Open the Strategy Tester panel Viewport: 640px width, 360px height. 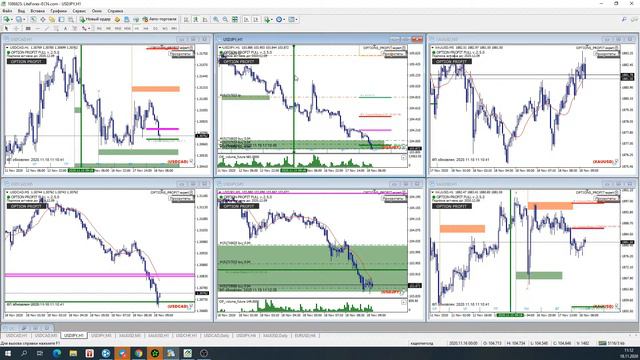[x=71, y=19]
